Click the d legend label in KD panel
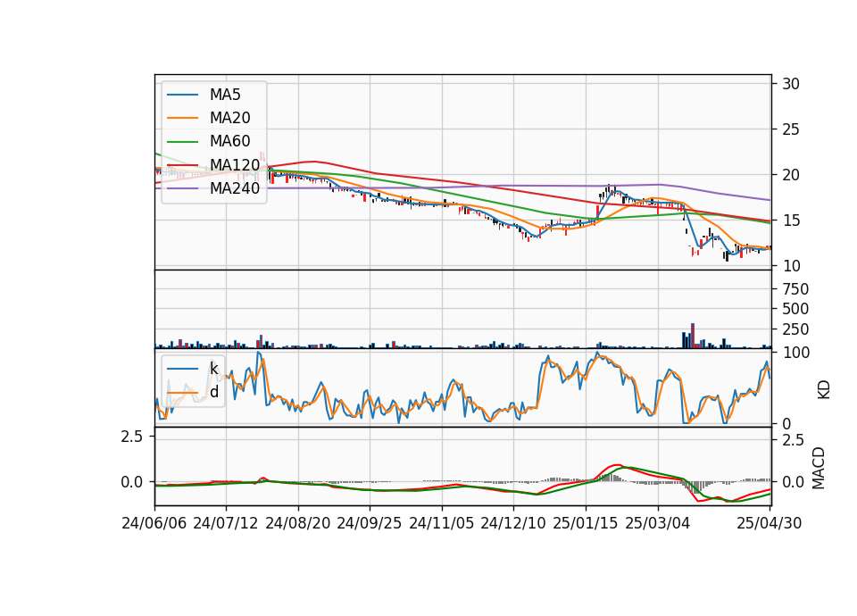 point(214,392)
